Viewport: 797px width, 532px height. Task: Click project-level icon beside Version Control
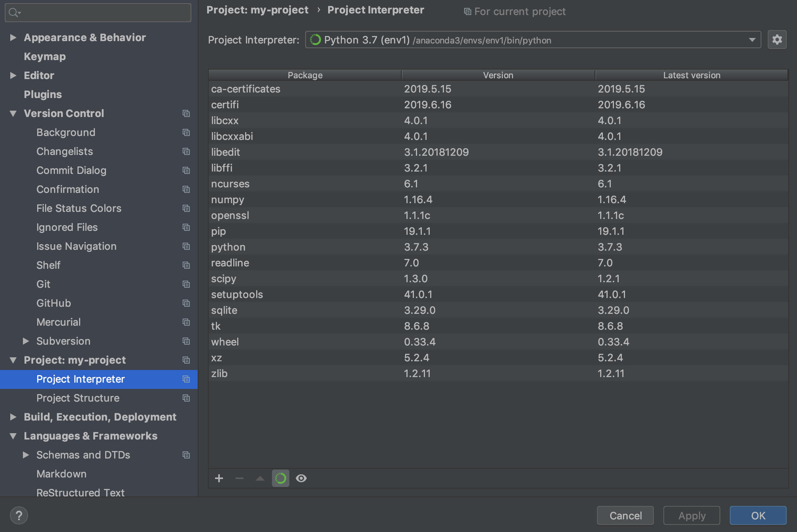click(186, 113)
